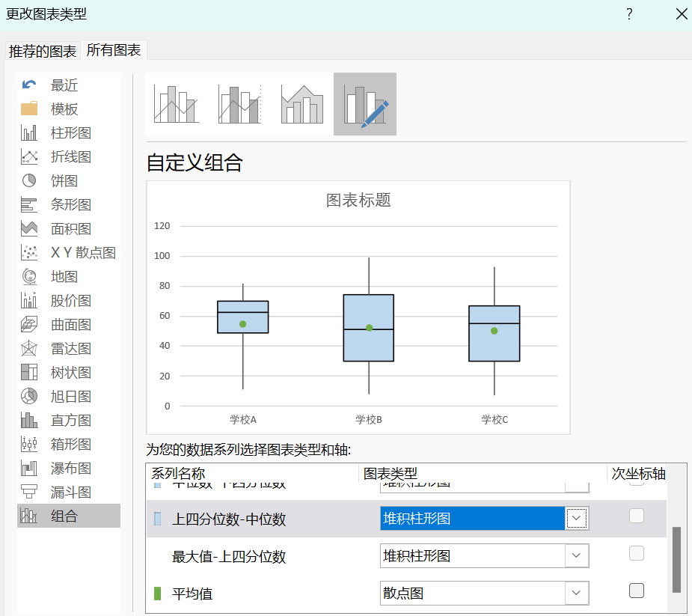The image size is (692, 616).
Task: Choose the Box & Whisker (箱形图) type
Action: [69, 444]
